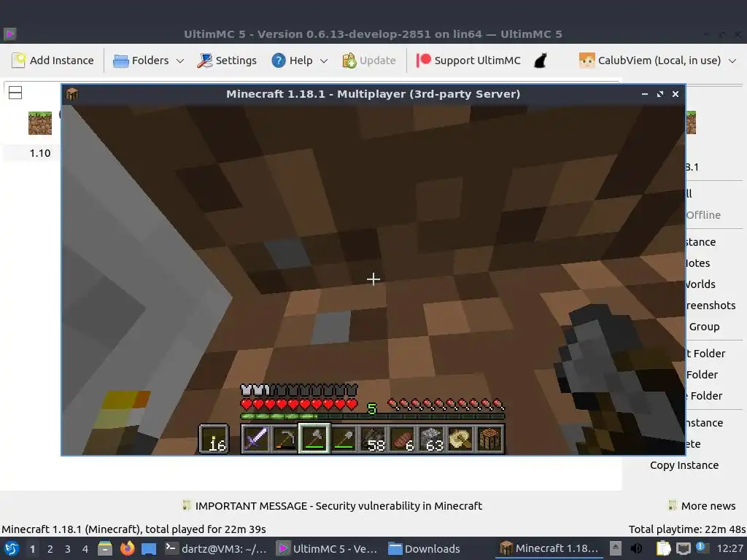Select the crafting table hotbar slot

tap(489, 438)
